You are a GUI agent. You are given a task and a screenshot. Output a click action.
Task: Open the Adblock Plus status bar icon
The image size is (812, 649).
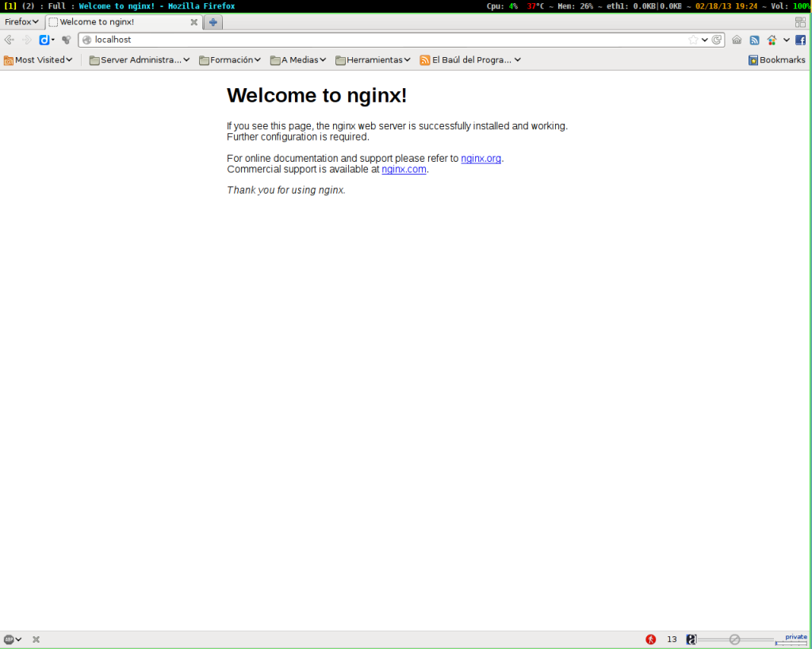(x=9, y=639)
